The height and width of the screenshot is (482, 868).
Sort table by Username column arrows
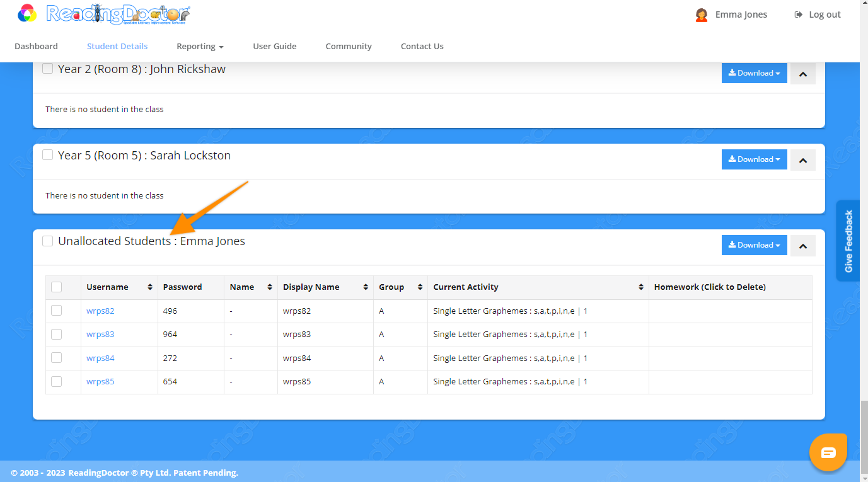(150, 287)
